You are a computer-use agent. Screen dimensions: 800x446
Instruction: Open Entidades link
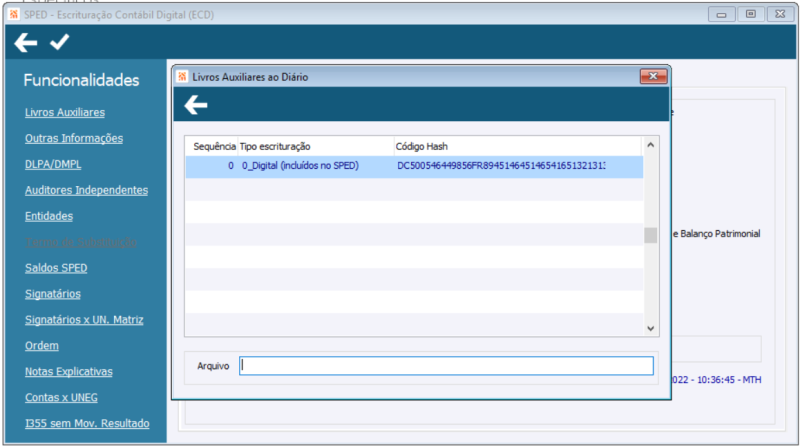tap(49, 216)
